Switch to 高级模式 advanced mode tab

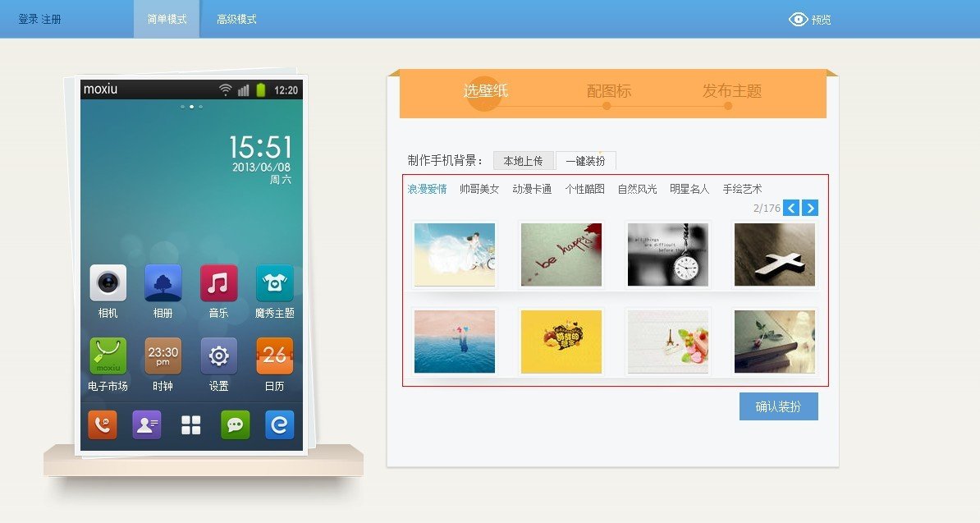[x=236, y=19]
